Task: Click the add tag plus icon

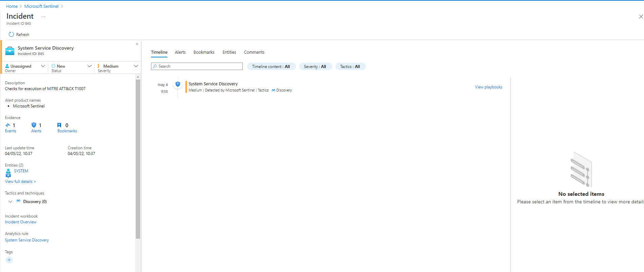Action: point(9,260)
